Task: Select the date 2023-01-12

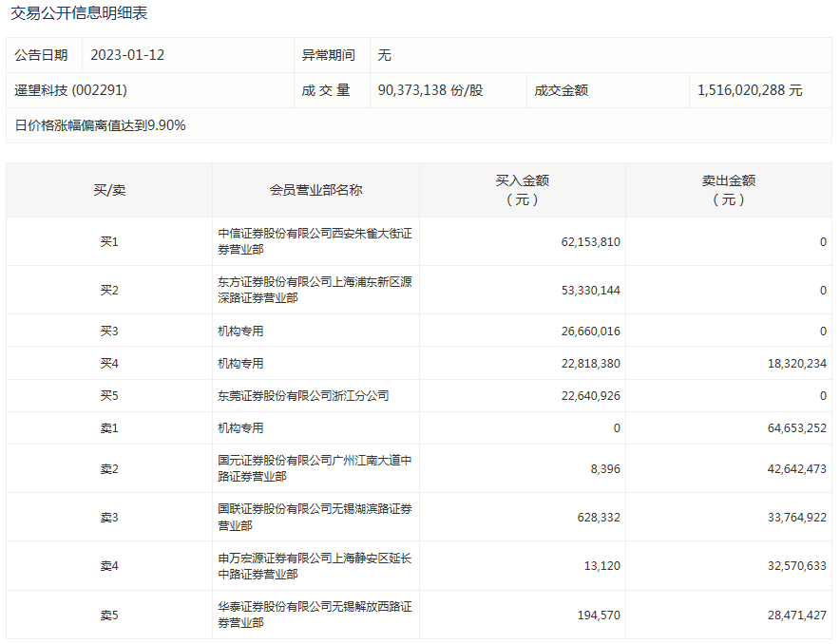Action: pos(127,55)
